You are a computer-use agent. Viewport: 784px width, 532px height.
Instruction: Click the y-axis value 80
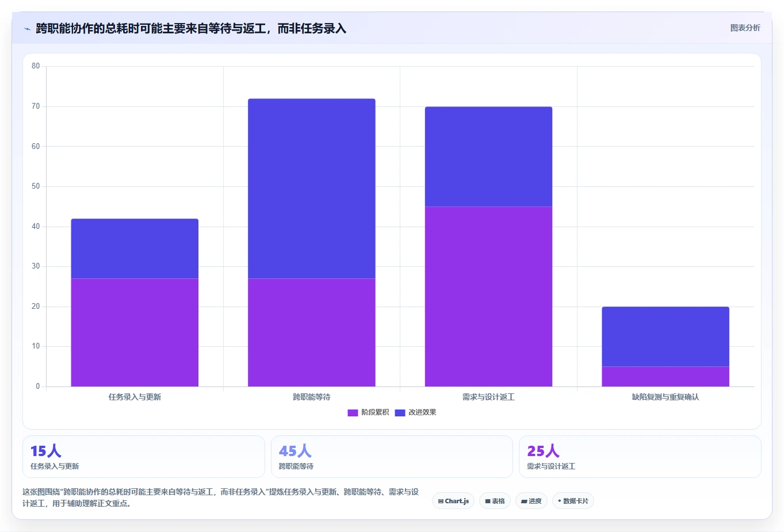tap(36, 66)
